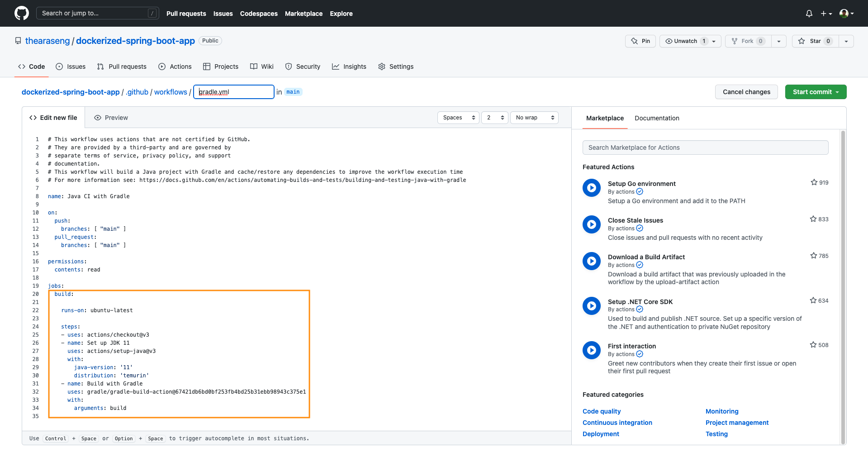Click the First interaction action icon
This screenshot has width=868, height=452.
[592, 350]
